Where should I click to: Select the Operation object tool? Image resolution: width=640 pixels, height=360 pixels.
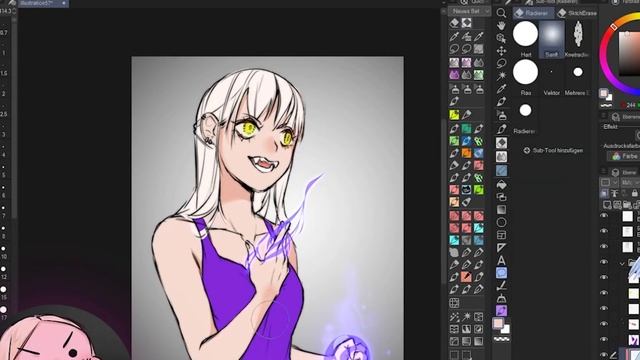[x=501, y=38]
